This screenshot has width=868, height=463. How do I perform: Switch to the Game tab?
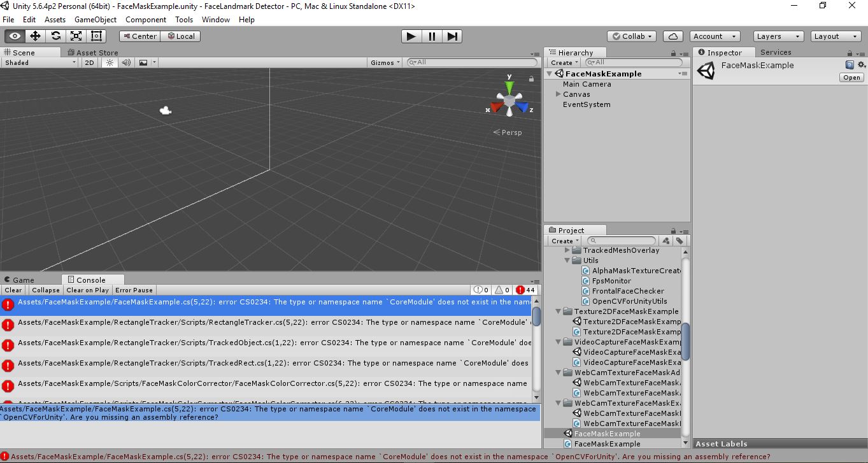point(18,280)
